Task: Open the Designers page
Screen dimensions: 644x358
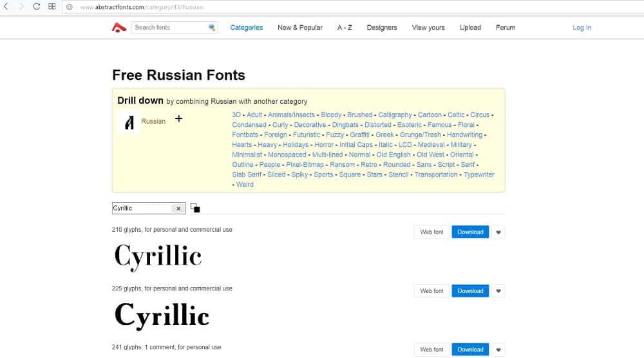Action: click(381, 28)
